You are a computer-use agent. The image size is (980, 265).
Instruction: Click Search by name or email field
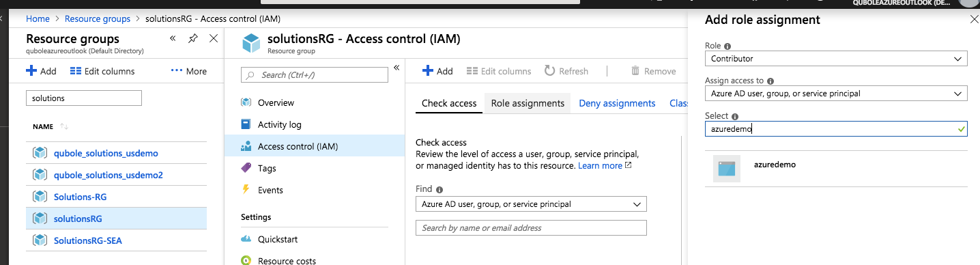coord(531,227)
